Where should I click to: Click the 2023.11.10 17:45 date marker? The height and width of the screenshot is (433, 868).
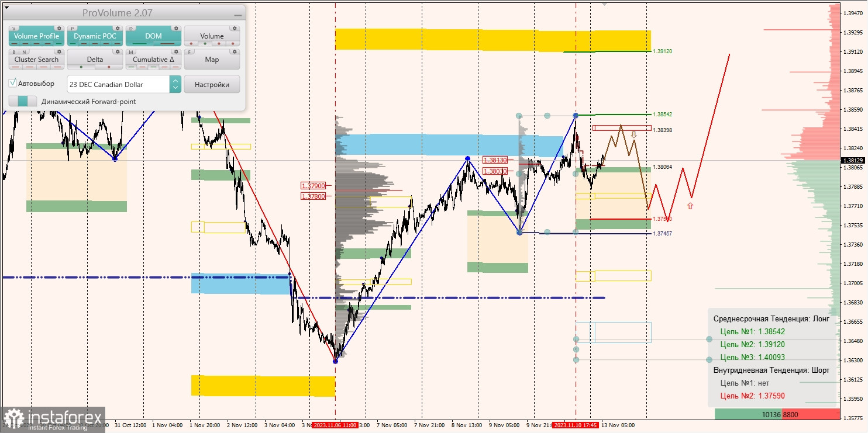[576, 425]
